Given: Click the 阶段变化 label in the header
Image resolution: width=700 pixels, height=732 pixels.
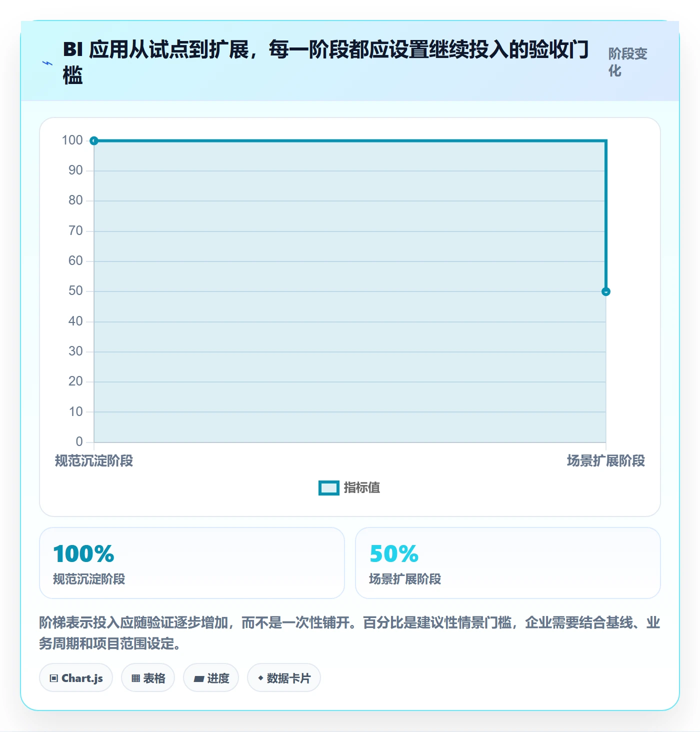Looking at the screenshot, I should click(628, 62).
